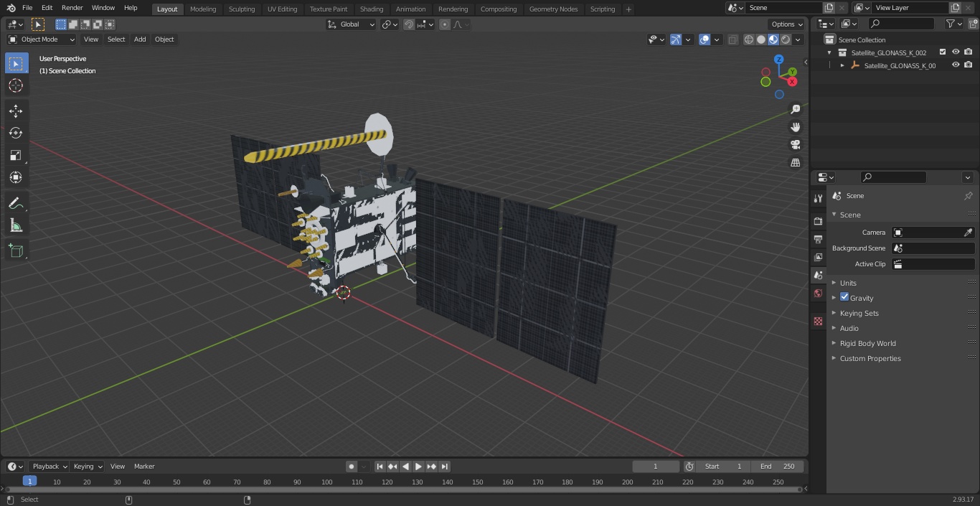The width and height of the screenshot is (980, 506).
Task: Open the Render menu
Action: click(x=72, y=8)
